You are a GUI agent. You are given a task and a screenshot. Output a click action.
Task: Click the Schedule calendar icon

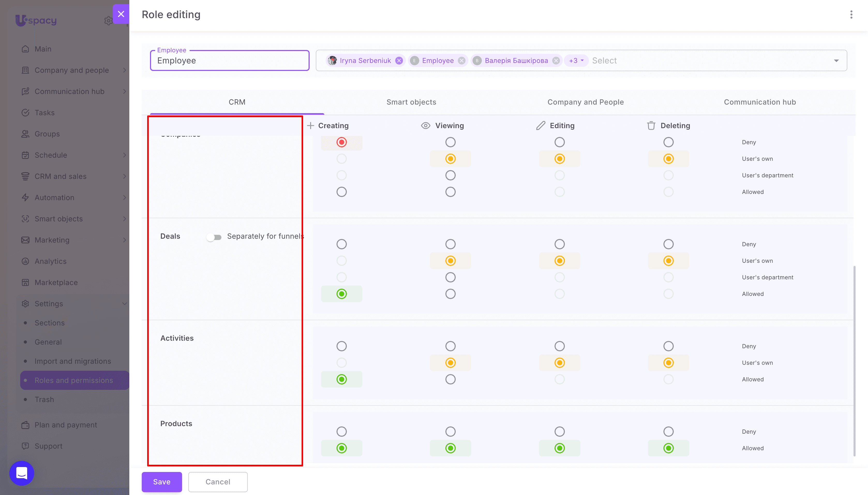tap(25, 155)
